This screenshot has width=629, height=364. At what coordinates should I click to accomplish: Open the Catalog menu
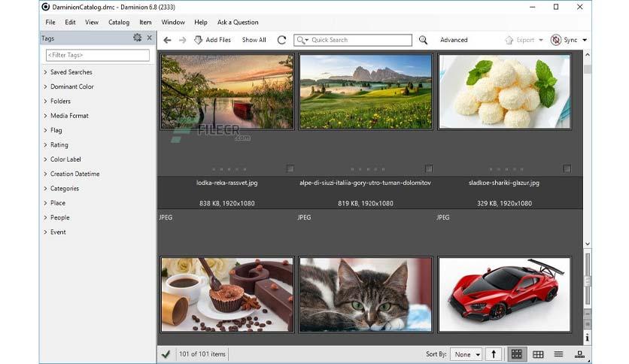coord(118,23)
